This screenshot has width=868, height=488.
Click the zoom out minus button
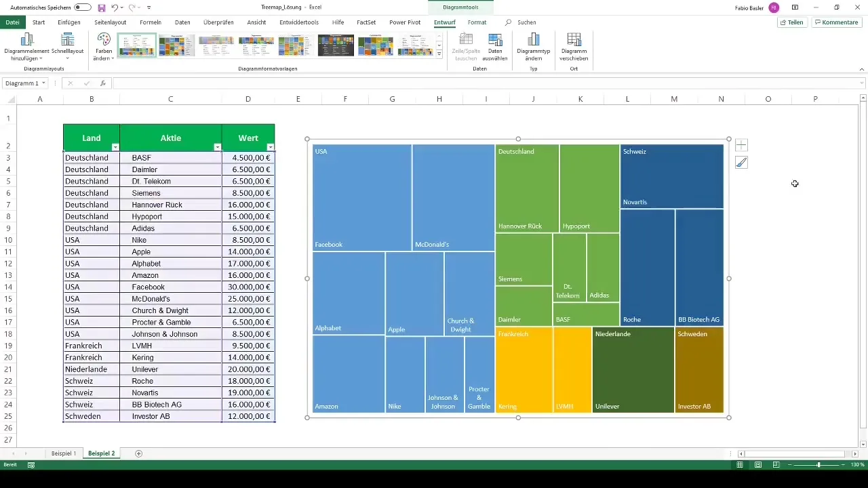click(x=791, y=465)
